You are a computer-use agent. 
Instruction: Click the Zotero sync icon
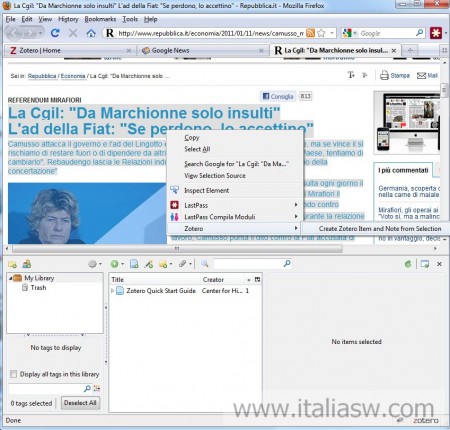[x=408, y=264]
